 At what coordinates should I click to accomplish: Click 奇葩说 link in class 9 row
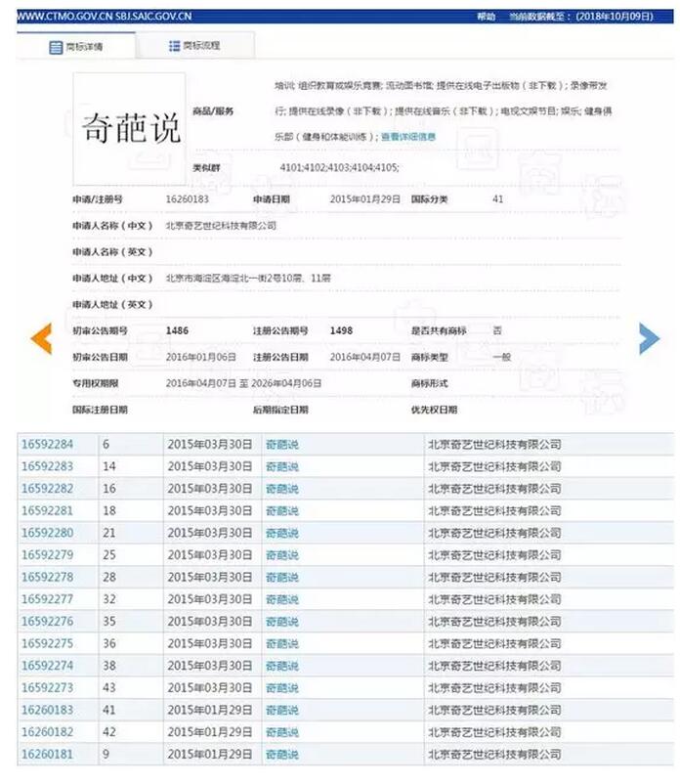282,754
